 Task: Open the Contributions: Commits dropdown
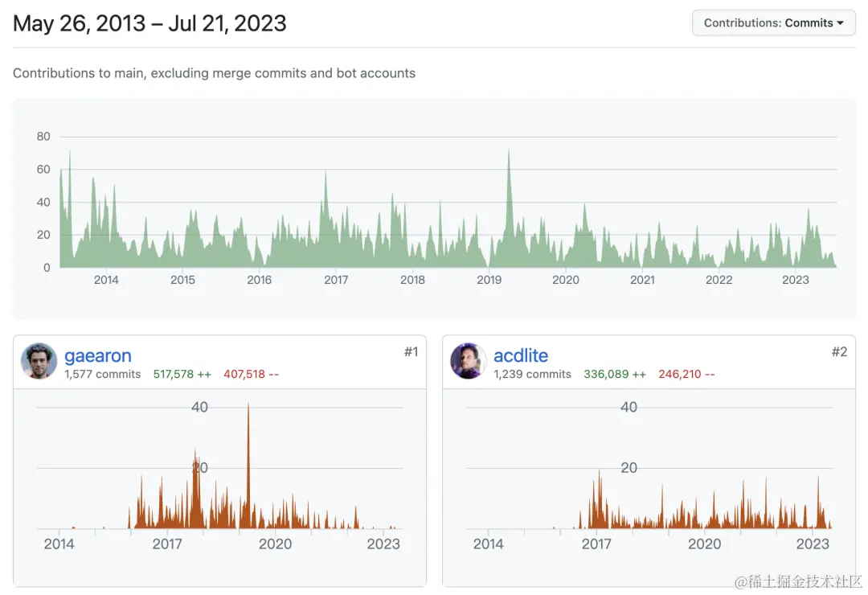773,23
